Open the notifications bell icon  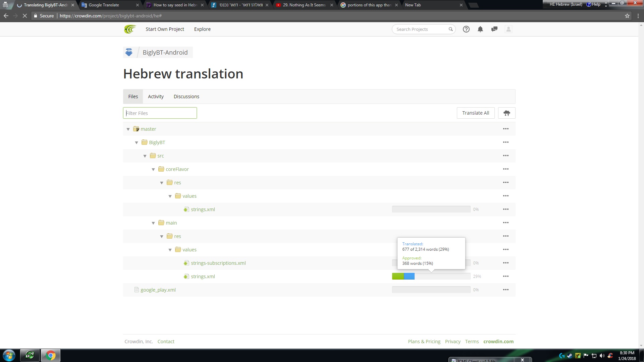click(x=480, y=29)
